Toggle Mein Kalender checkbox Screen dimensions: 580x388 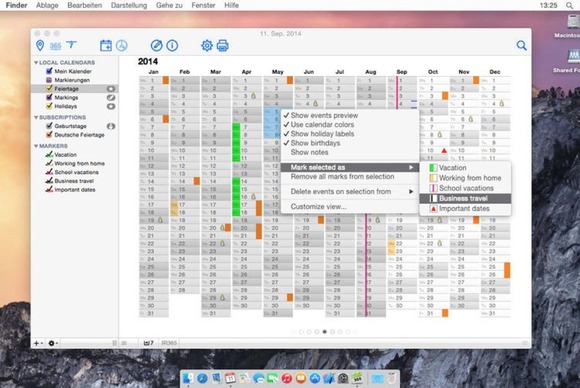(49, 71)
